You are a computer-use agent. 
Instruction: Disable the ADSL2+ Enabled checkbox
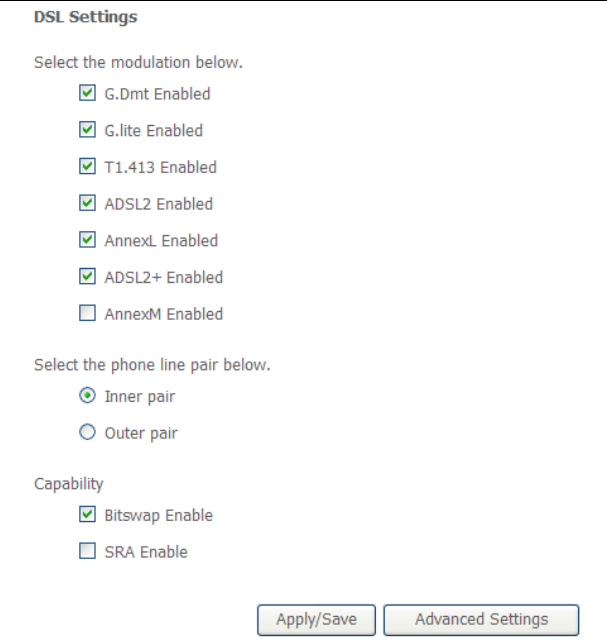tap(87, 277)
